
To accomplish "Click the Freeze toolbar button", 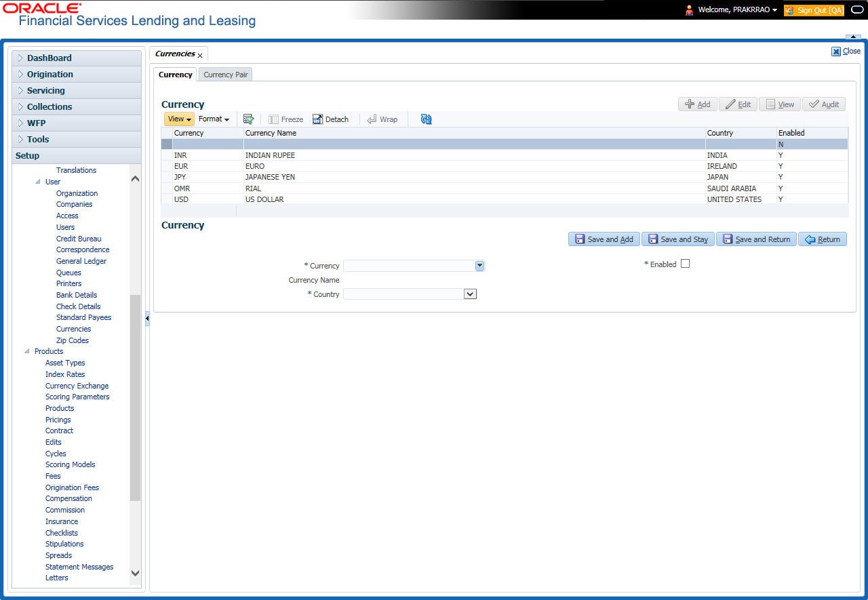I will click(285, 119).
